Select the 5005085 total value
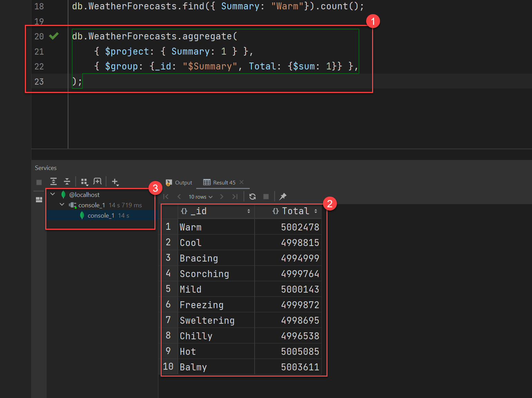 click(x=288, y=351)
